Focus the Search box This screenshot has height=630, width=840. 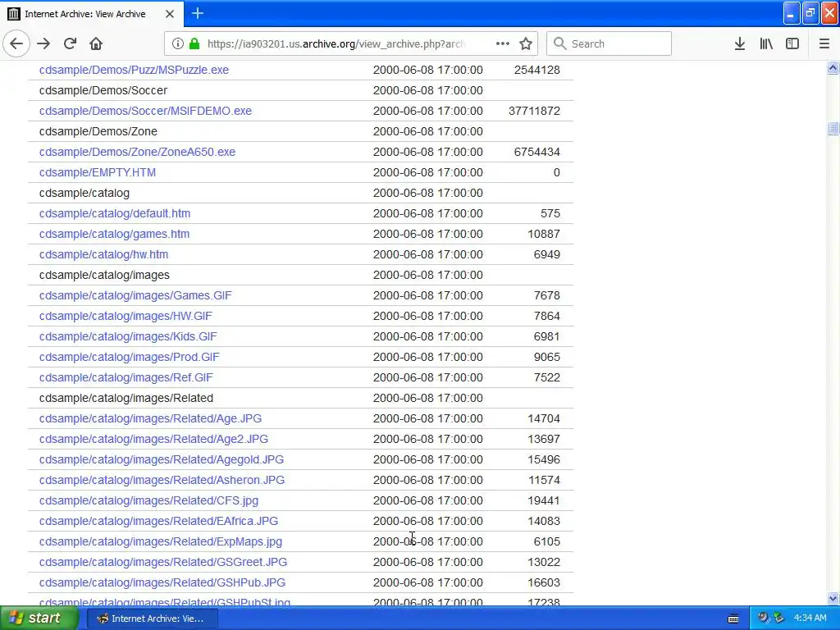pyautogui.click(x=609, y=43)
